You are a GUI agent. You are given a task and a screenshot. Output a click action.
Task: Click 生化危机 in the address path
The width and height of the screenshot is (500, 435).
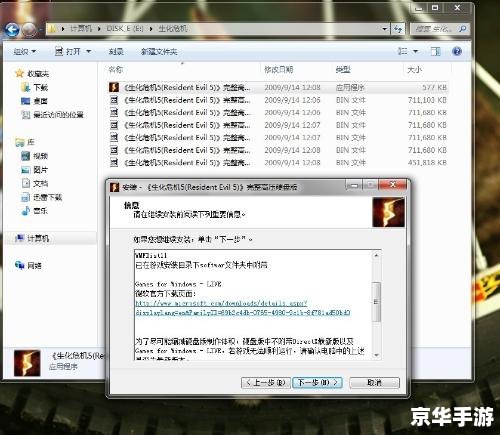click(x=173, y=29)
